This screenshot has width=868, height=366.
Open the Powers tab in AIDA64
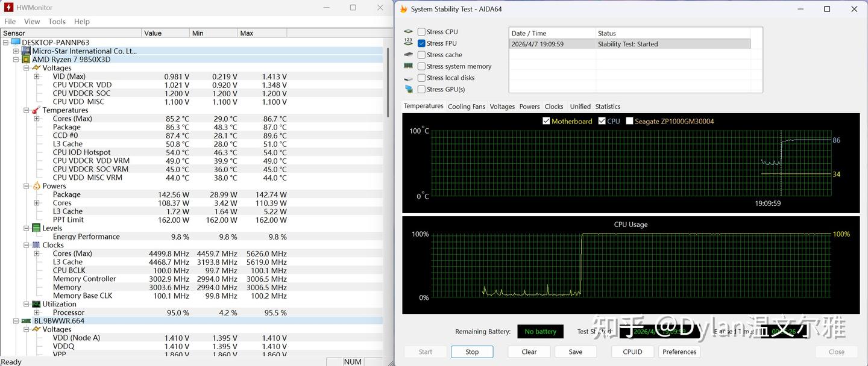coord(529,107)
